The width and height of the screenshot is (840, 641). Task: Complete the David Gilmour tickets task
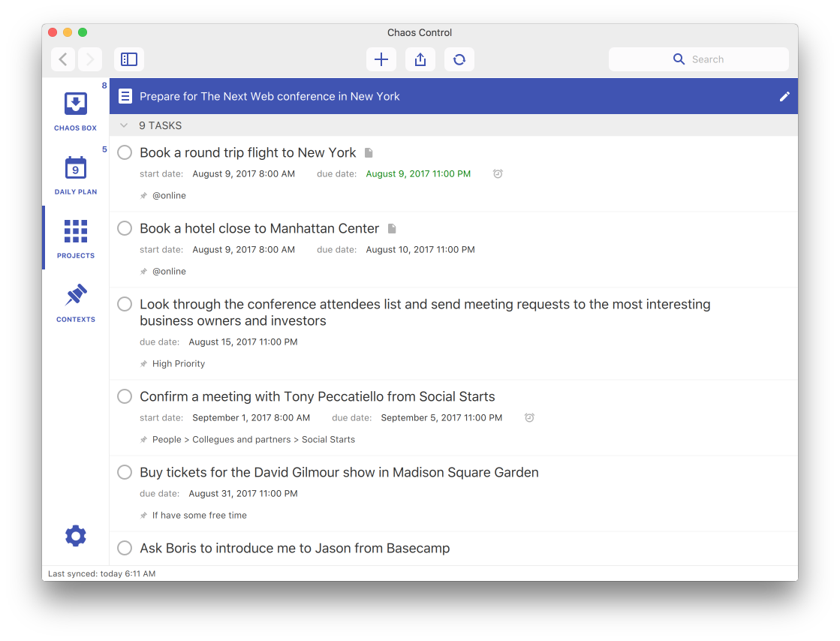click(125, 472)
